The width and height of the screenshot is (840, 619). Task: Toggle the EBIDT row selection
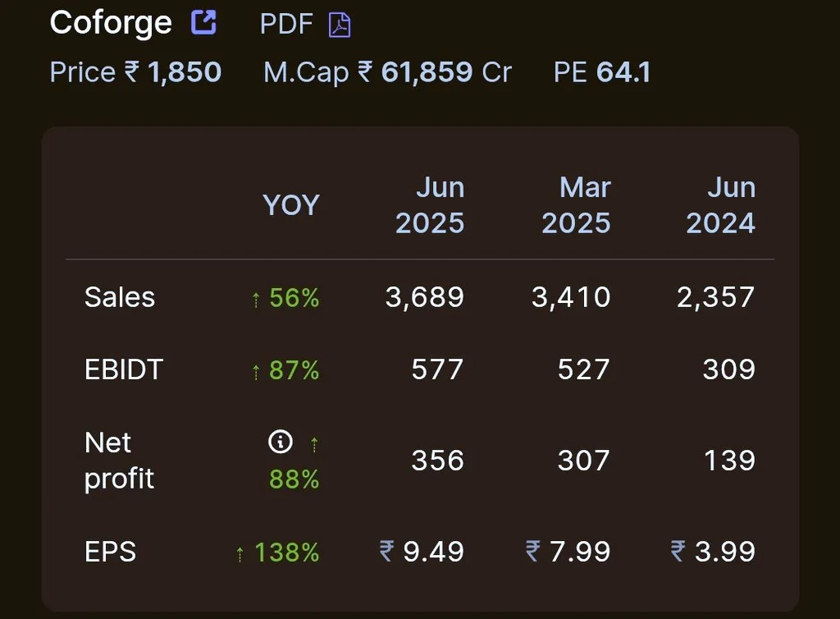point(123,370)
